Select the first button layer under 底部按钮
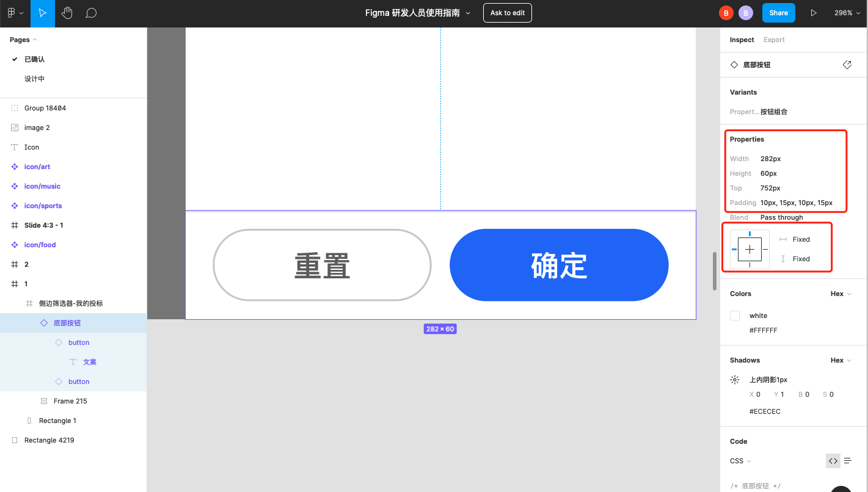 pos(73,342)
